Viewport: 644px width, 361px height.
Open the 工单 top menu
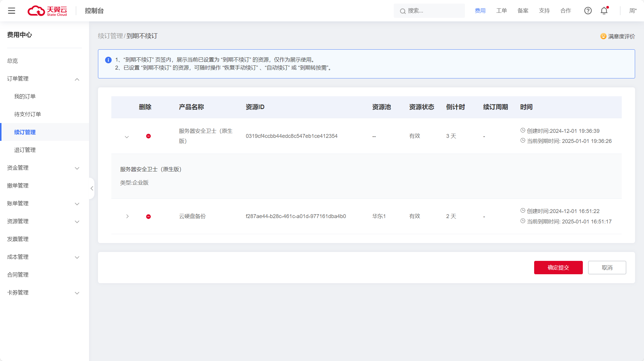pyautogui.click(x=501, y=11)
